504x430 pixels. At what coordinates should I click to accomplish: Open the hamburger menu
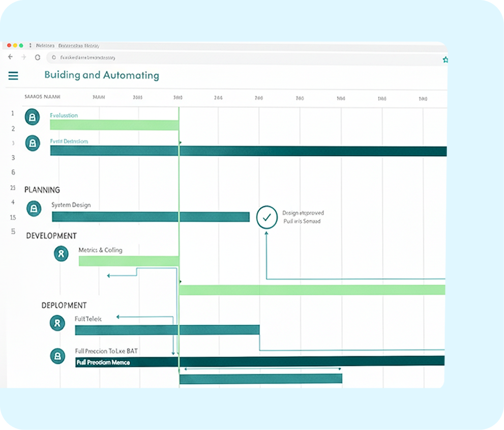(13, 76)
